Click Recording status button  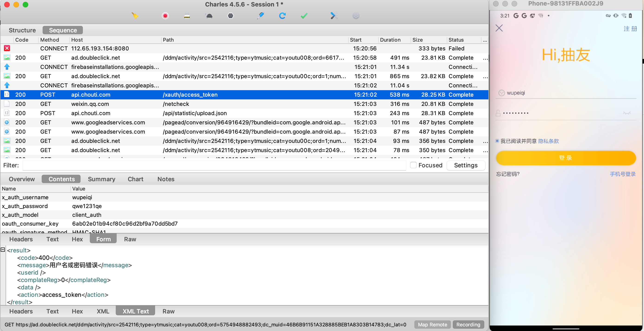click(x=468, y=325)
